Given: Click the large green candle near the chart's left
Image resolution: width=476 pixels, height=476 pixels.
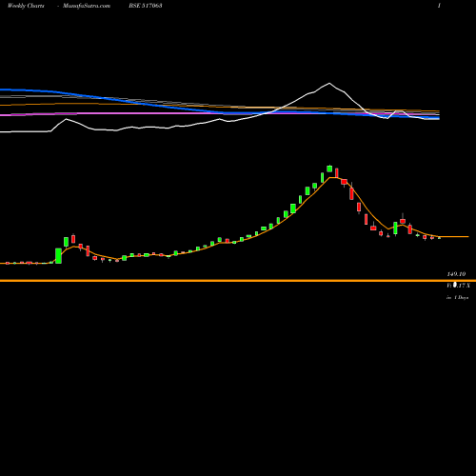Looking at the screenshot, I should [58, 256].
